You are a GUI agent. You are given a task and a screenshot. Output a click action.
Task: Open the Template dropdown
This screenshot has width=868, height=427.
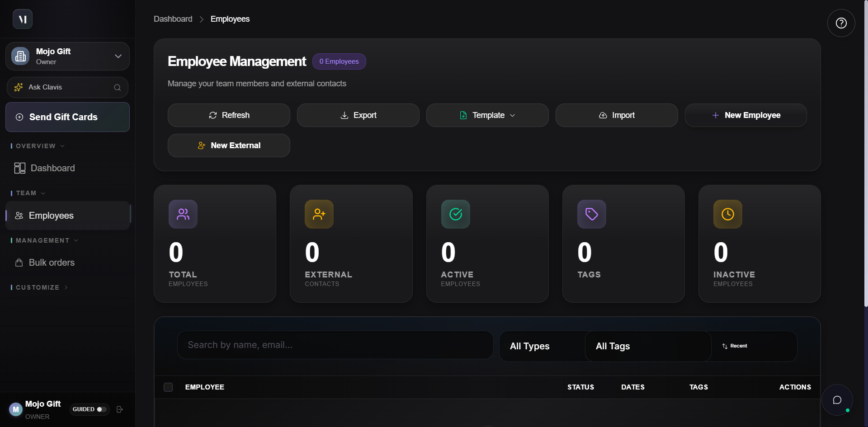(x=487, y=115)
